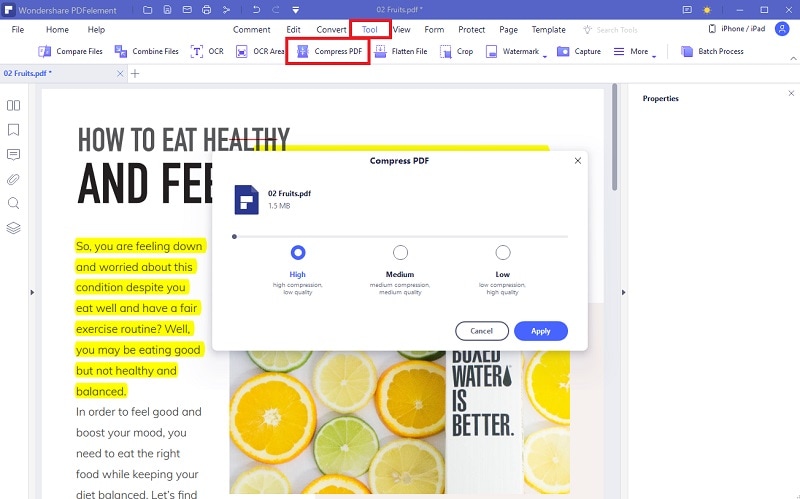Click the Capture tool
This screenshot has height=499, width=800.
click(579, 51)
